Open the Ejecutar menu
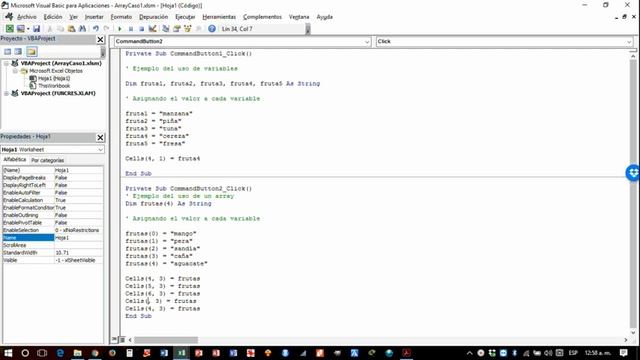 [185, 17]
